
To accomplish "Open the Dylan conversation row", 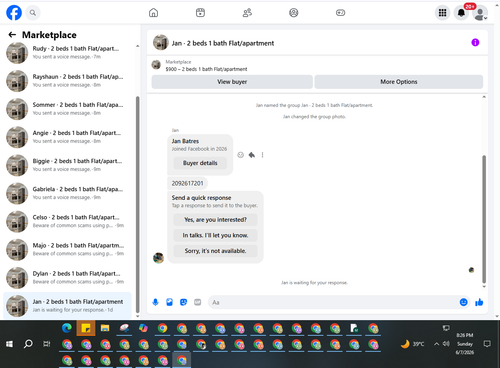I will pos(67,277).
